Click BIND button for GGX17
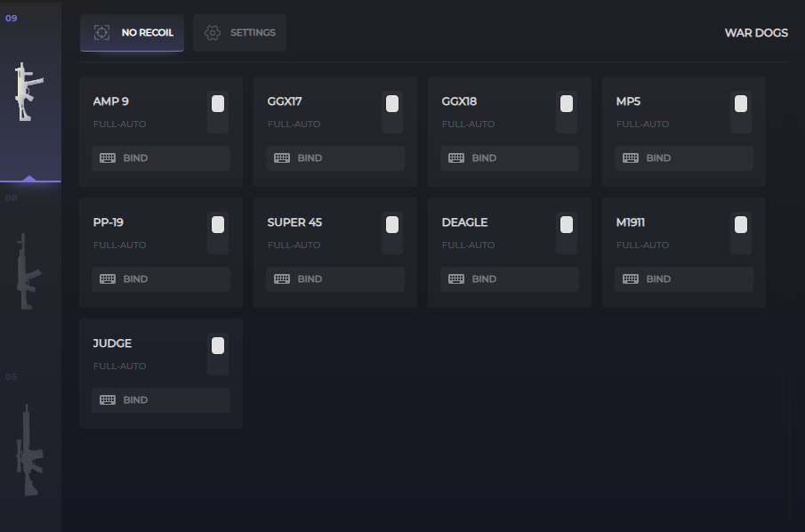The image size is (805, 532). click(335, 158)
